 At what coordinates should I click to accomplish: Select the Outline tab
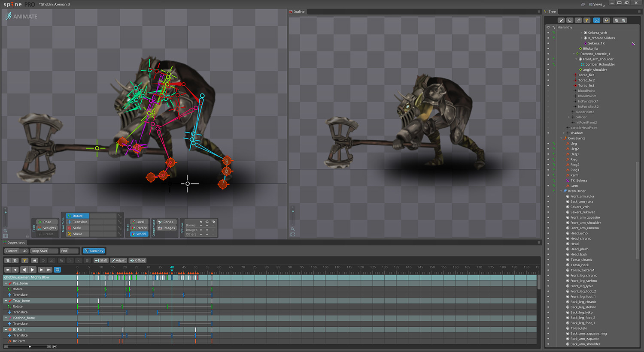(x=297, y=12)
